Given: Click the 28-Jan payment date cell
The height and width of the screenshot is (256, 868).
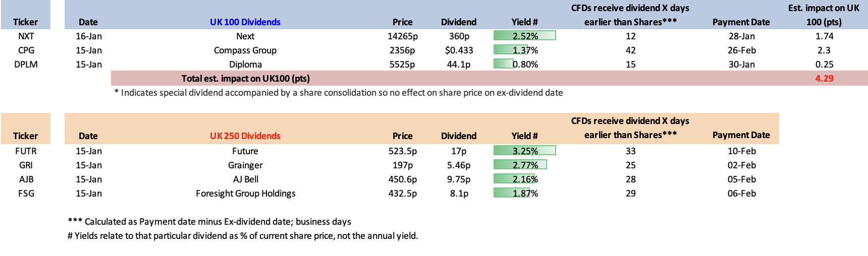Looking at the screenshot, I should 741,36.
